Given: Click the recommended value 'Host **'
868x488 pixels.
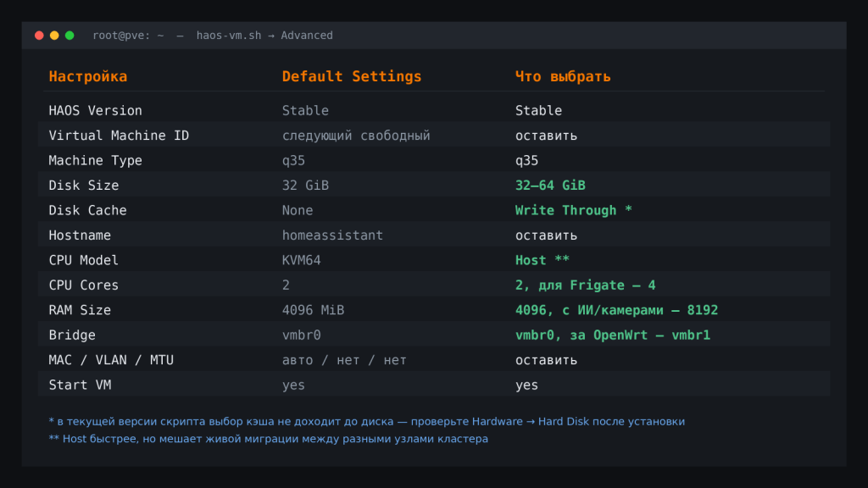Looking at the screenshot, I should pos(542,260).
